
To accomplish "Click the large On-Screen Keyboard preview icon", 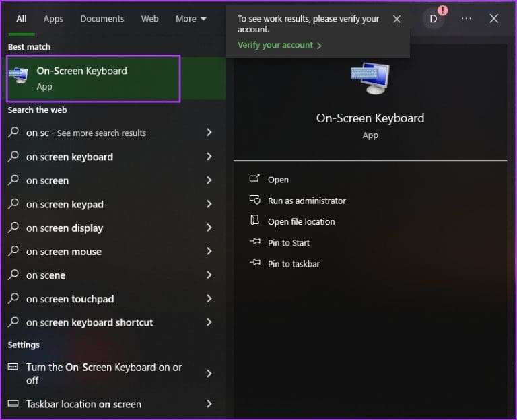I will [x=370, y=81].
